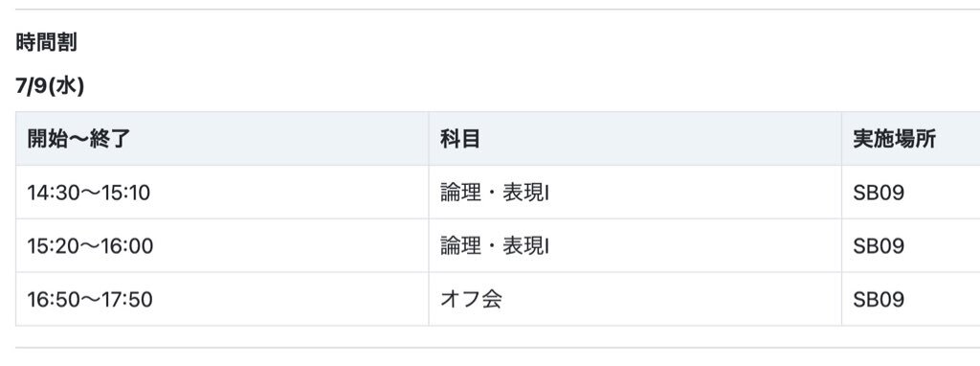Click the 17:50 end time text
Screen dimensions: 980x366
click(x=127, y=300)
